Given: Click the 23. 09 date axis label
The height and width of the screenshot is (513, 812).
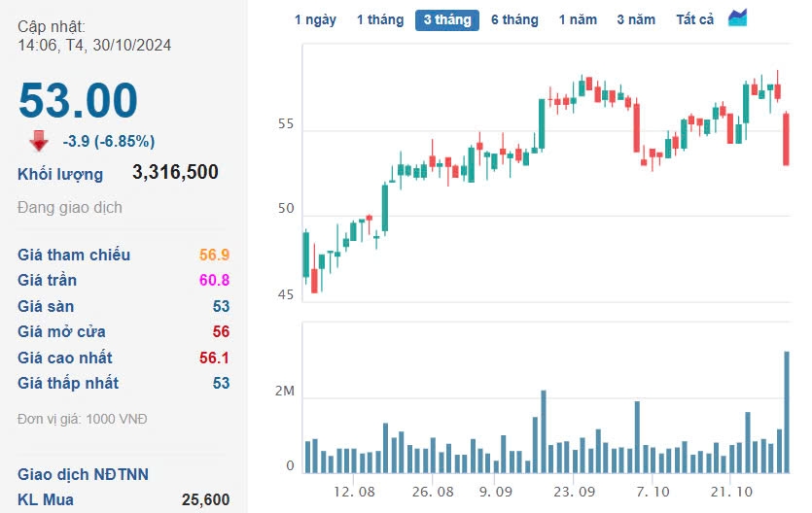Looking at the screenshot, I should (x=575, y=492).
